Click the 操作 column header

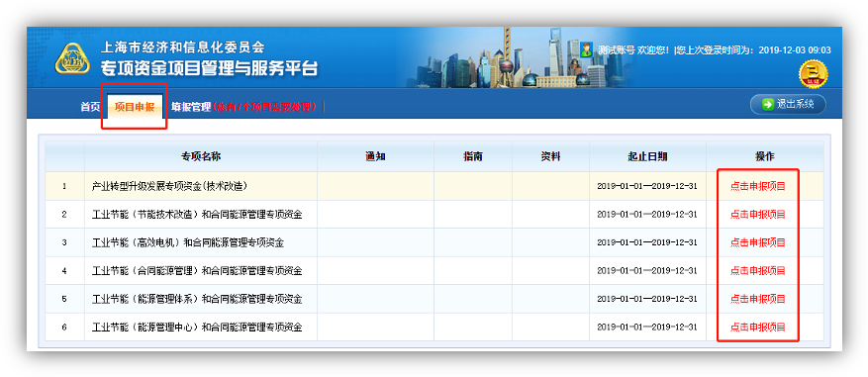point(764,156)
